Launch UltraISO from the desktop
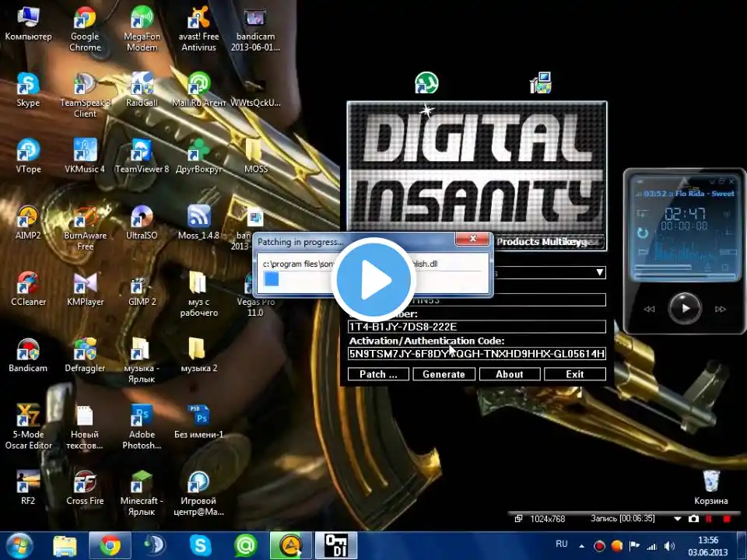This screenshot has width=747, height=560. (142, 217)
